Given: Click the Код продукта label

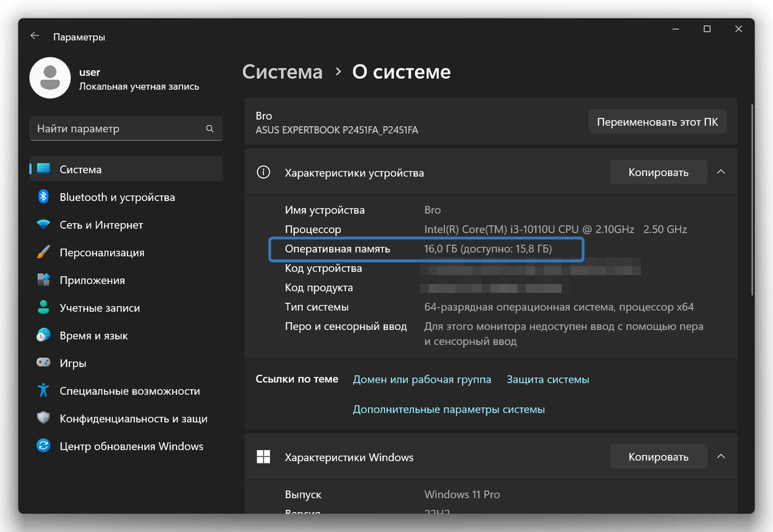Looking at the screenshot, I should click(319, 287).
